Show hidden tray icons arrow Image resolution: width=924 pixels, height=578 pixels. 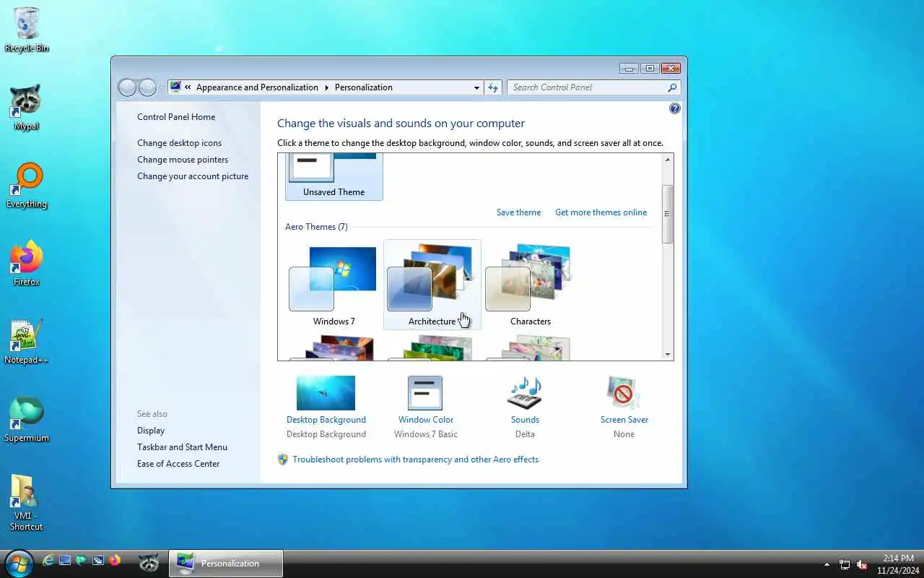827,564
